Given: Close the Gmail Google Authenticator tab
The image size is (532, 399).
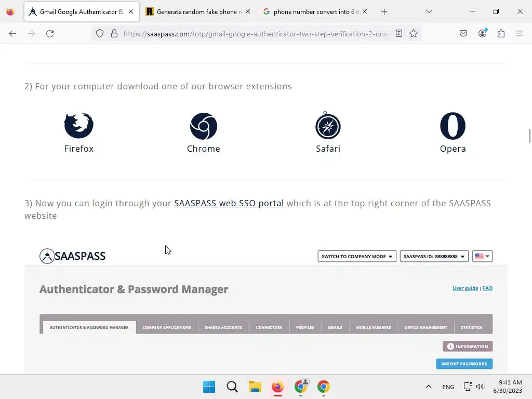Looking at the screenshot, I should (x=131, y=11).
